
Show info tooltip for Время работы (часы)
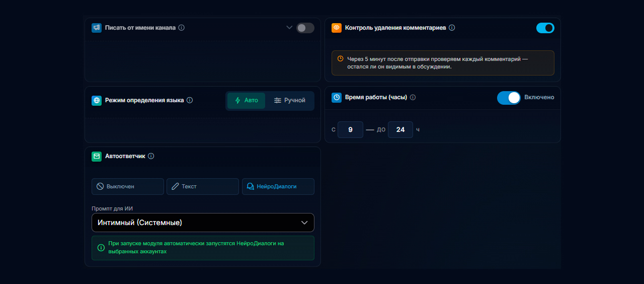point(413,97)
